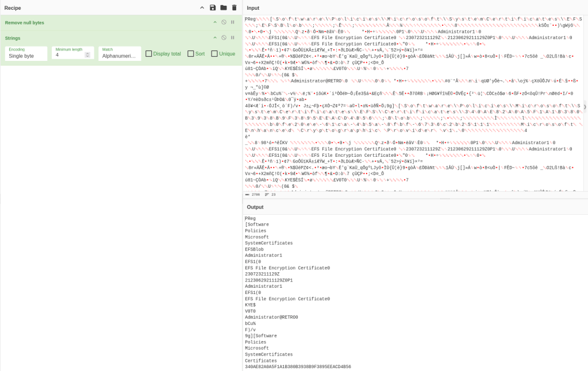Tick the Sort checkbox
Viewport: 588px width, 371px height.
pyautogui.click(x=190, y=54)
